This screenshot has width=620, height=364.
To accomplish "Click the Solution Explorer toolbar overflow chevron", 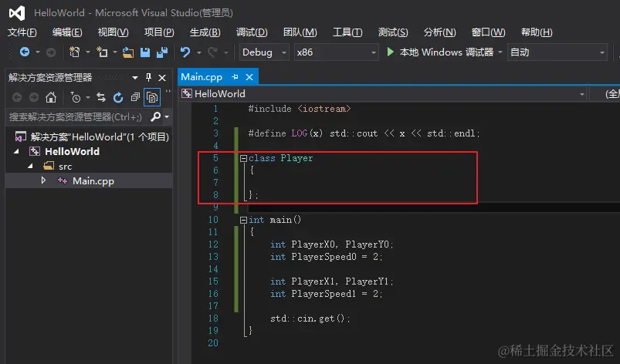I will click(168, 92).
